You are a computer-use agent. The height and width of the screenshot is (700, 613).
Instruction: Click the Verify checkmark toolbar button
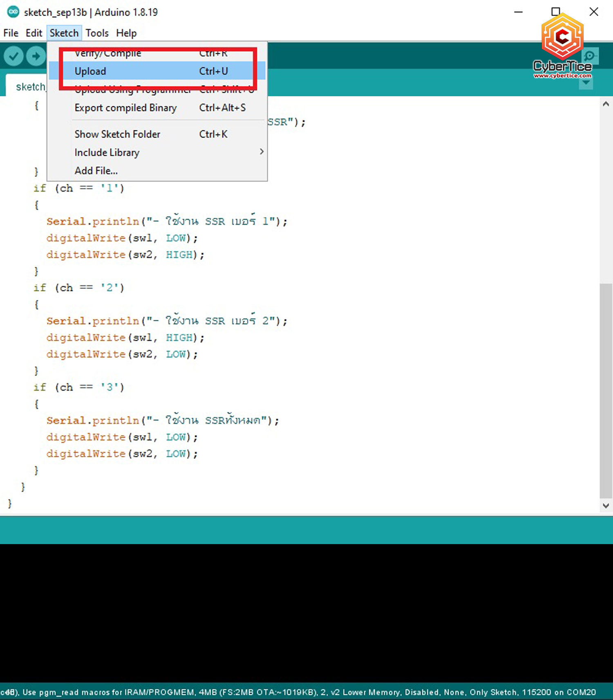coord(13,56)
